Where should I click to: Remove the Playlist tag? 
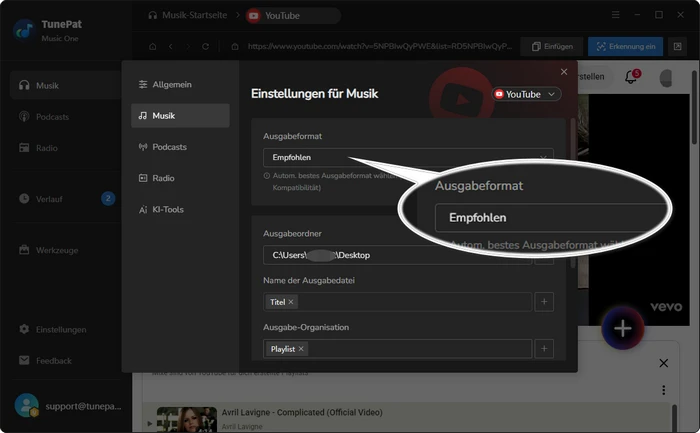pos(301,349)
